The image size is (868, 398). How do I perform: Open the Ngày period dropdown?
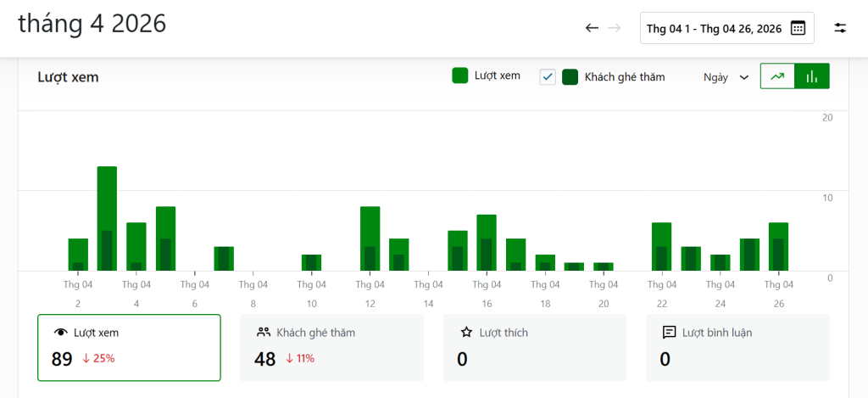tap(726, 77)
